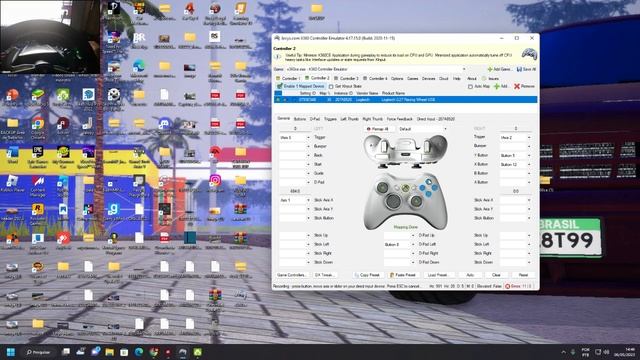
Task: Open the Options tab
Action: (397, 78)
